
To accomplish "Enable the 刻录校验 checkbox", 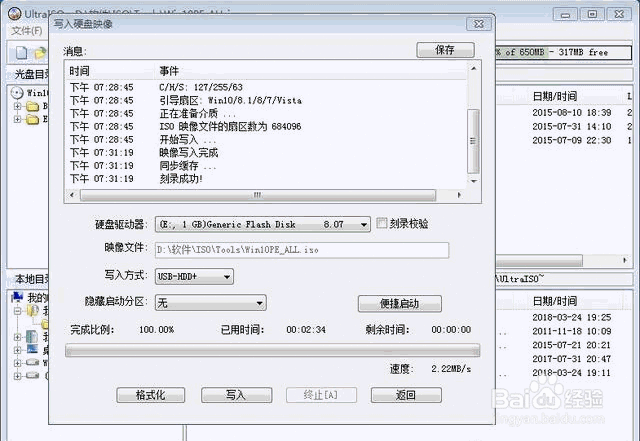I will (381, 223).
